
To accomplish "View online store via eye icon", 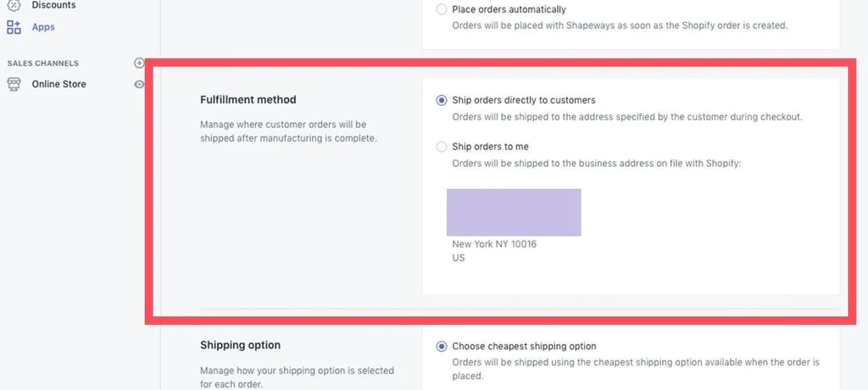I will pyautogui.click(x=140, y=84).
